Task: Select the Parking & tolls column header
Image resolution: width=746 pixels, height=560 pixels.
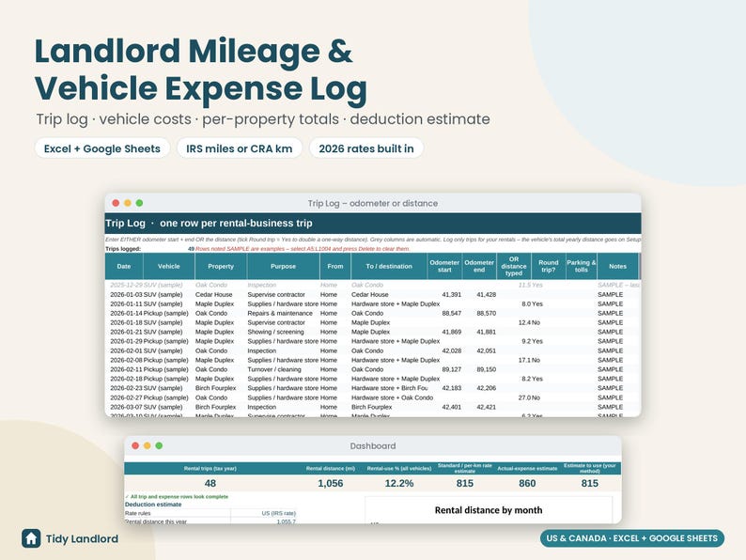Action: 581,267
